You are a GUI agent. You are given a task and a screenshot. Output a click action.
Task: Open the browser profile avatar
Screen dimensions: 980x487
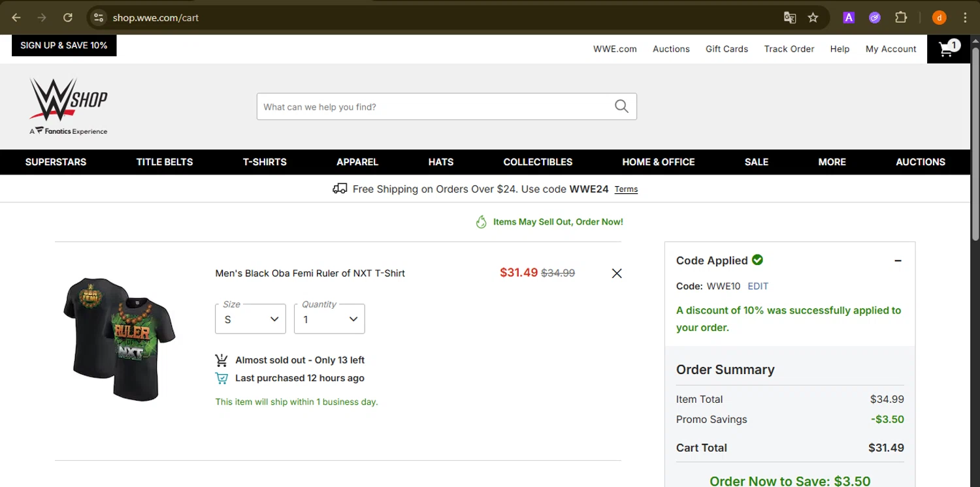click(x=939, y=18)
